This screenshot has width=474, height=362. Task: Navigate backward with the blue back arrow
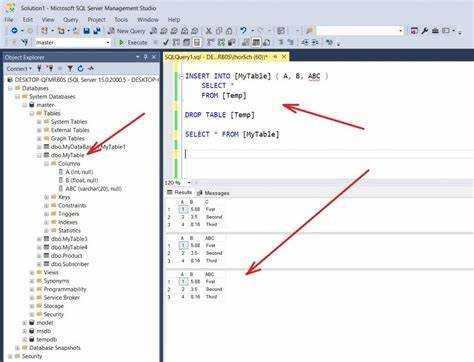[14, 31]
